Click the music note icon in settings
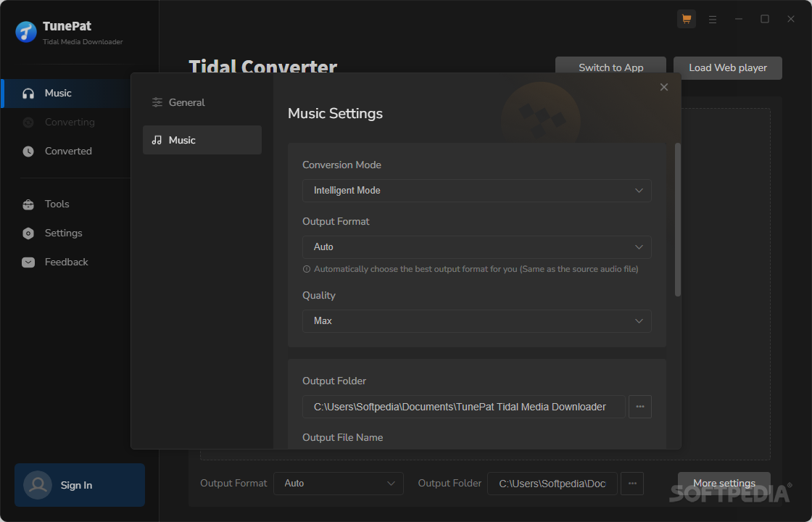Image resolution: width=812 pixels, height=522 pixels. pos(157,140)
